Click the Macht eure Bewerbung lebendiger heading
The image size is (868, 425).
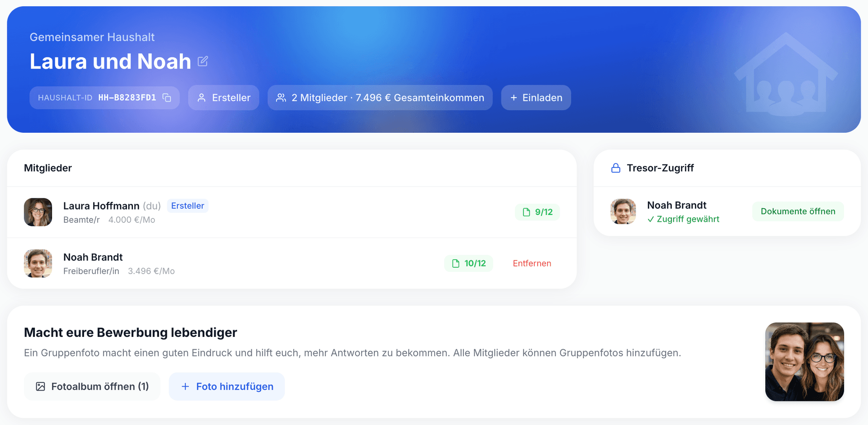pyautogui.click(x=131, y=332)
